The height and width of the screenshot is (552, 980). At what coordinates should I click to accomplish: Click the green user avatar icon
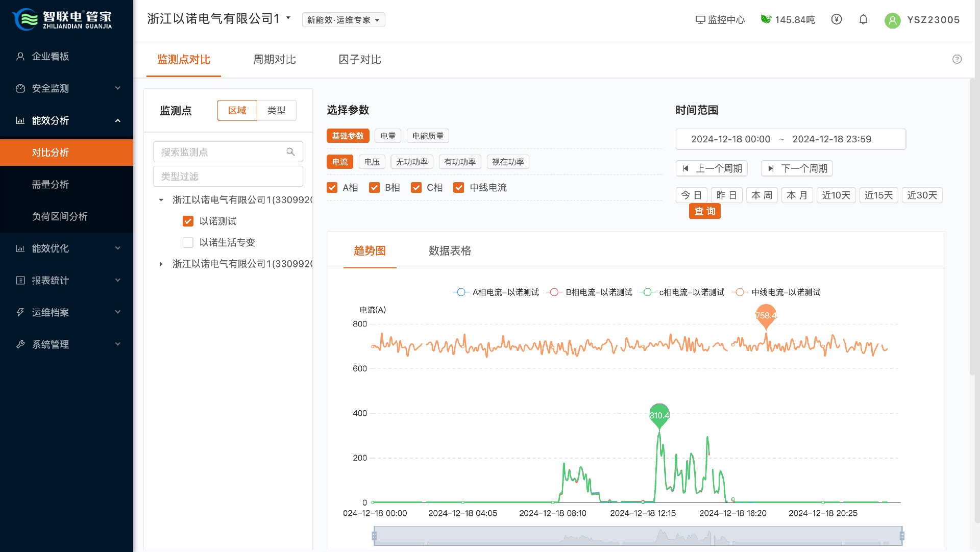pos(892,20)
